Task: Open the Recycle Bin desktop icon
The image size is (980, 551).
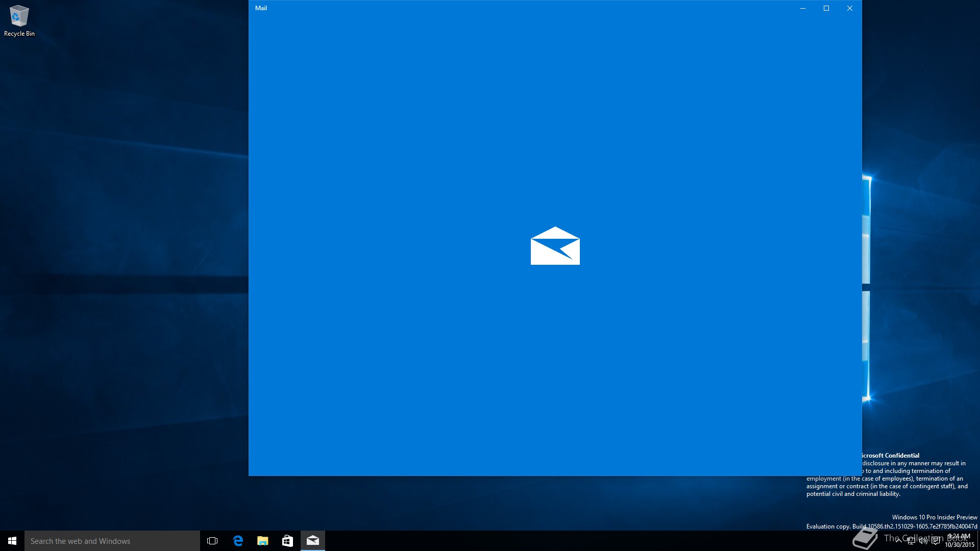Action: click(x=19, y=20)
